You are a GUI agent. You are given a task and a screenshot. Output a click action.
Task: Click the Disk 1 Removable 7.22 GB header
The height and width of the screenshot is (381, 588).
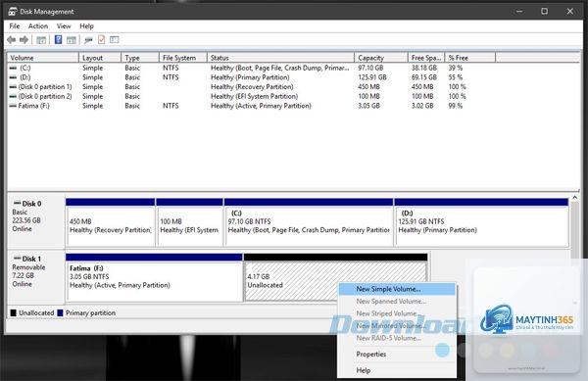[x=36, y=276]
